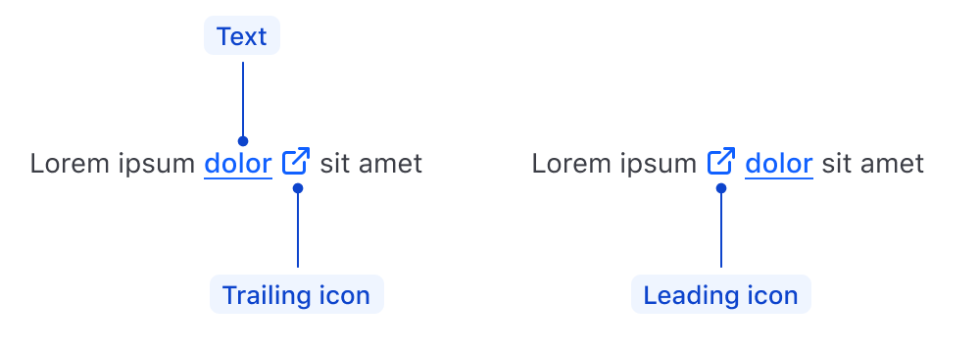Image resolution: width=980 pixels, height=353 pixels.
Task: Select the dot marker beneath the trailing icon
Action: tap(298, 188)
